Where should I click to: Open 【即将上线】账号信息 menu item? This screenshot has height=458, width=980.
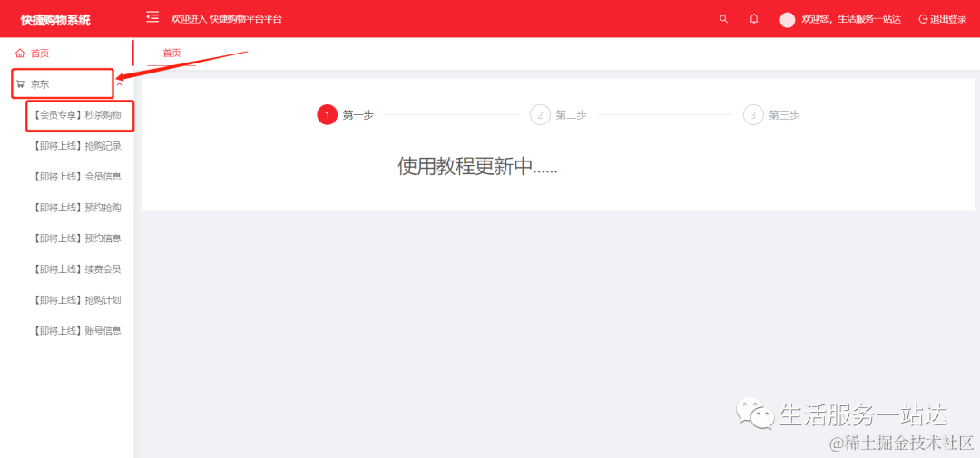point(75,330)
